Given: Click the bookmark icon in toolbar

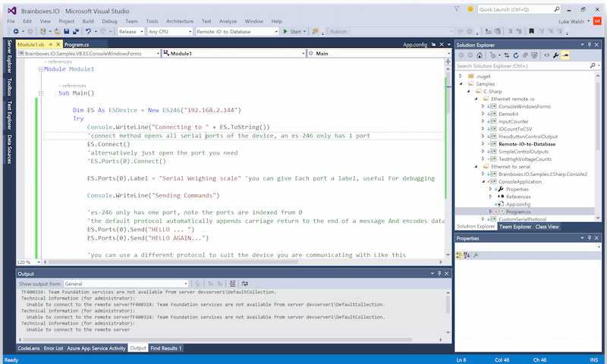Looking at the screenshot, I should [532, 31].
